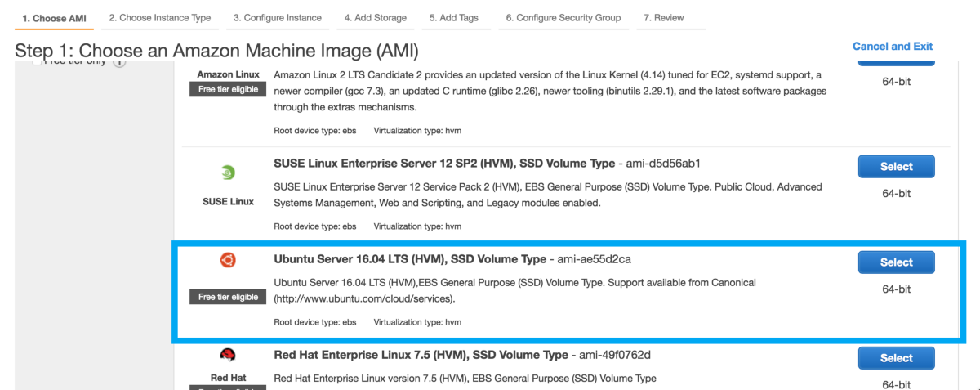The image size is (980, 390).
Task: Click the SUSE Linux logo icon
Action: point(229,173)
